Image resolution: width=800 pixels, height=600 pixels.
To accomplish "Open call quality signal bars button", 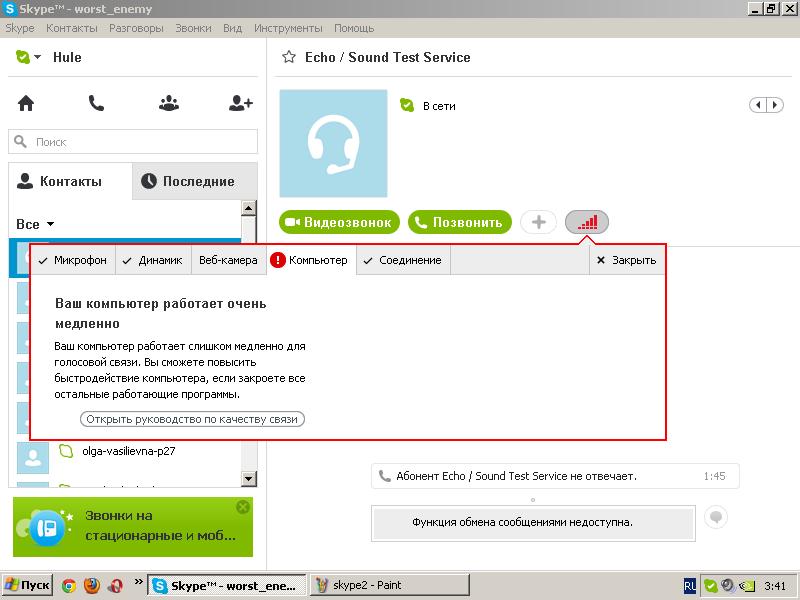I will point(587,222).
